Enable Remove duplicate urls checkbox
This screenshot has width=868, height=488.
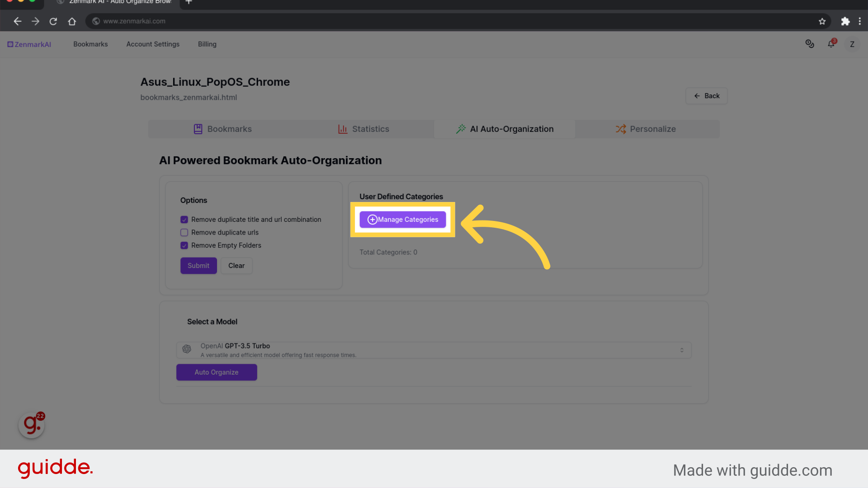tap(184, 232)
